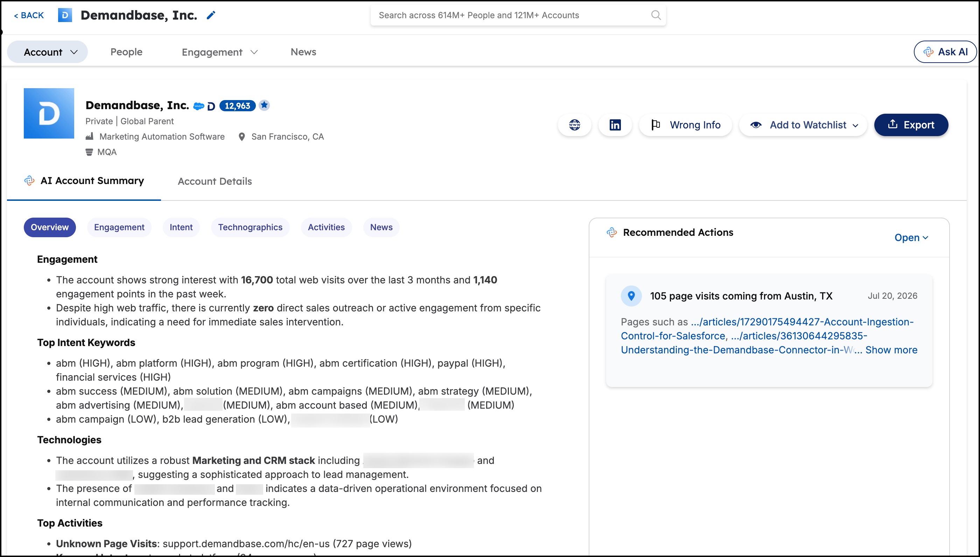Click the Top Intent Keywords heading
Image resolution: width=980 pixels, height=557 pixels.
pos(86,343)
